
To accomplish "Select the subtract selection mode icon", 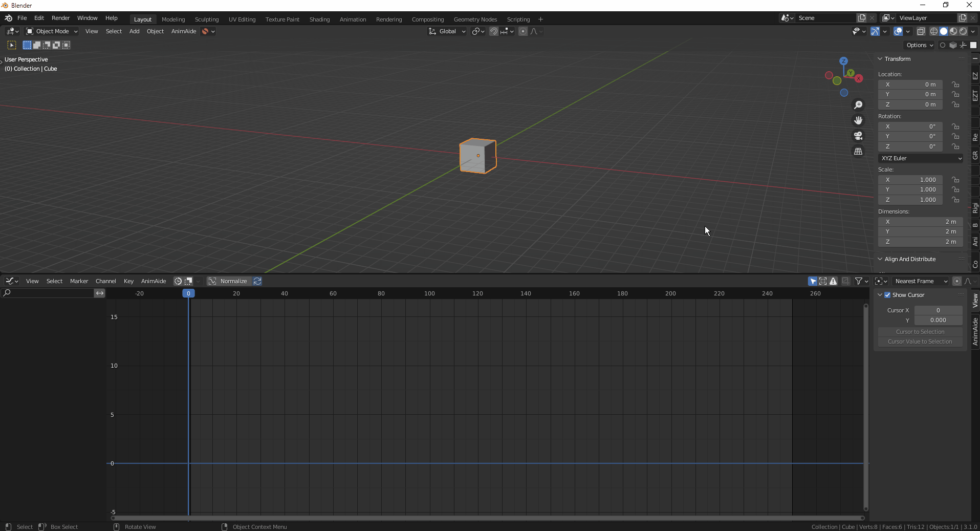I will point(47,45).
